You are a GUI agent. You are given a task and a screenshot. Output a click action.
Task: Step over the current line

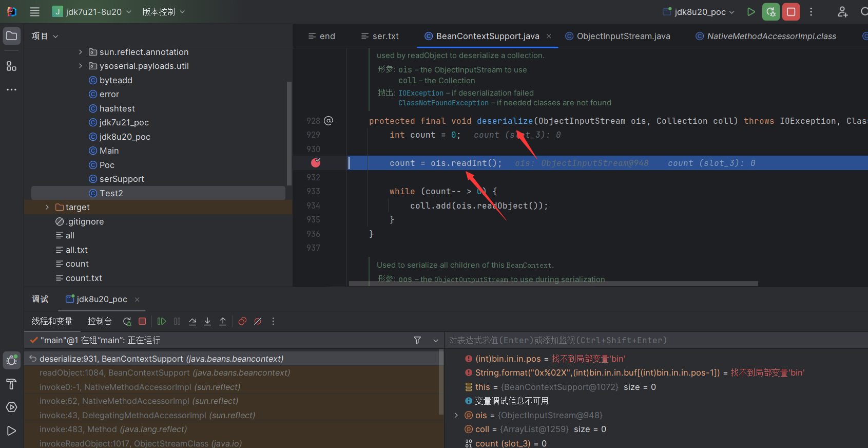click(x=192, y=321)
